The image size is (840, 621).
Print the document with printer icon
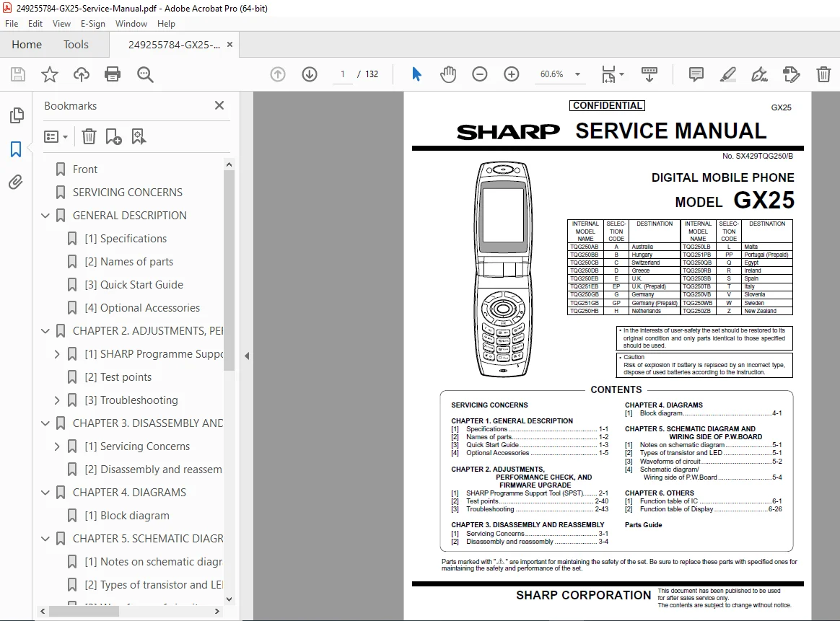[x=113, y=74]
